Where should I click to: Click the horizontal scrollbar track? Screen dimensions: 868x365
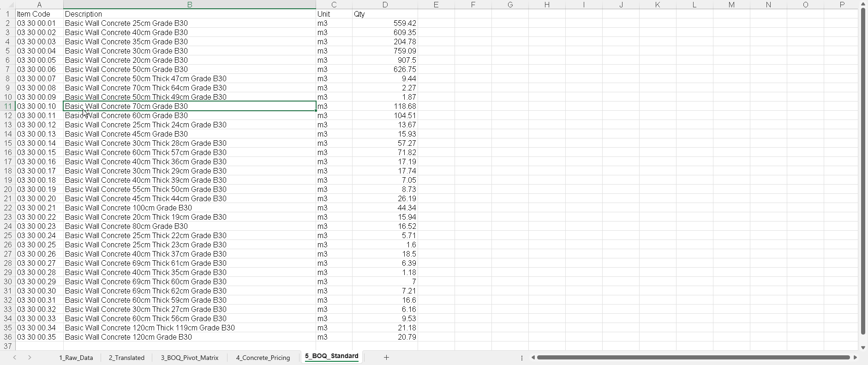click(693, 357)
